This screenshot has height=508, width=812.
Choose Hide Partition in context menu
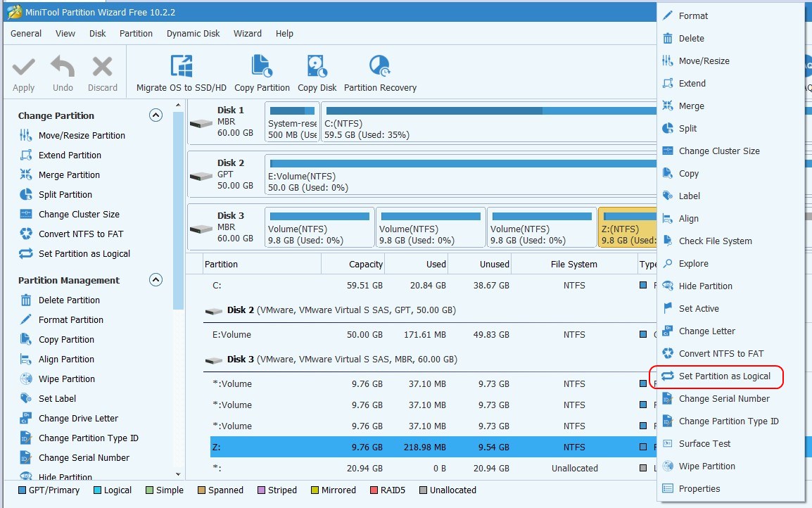point(730,286)
